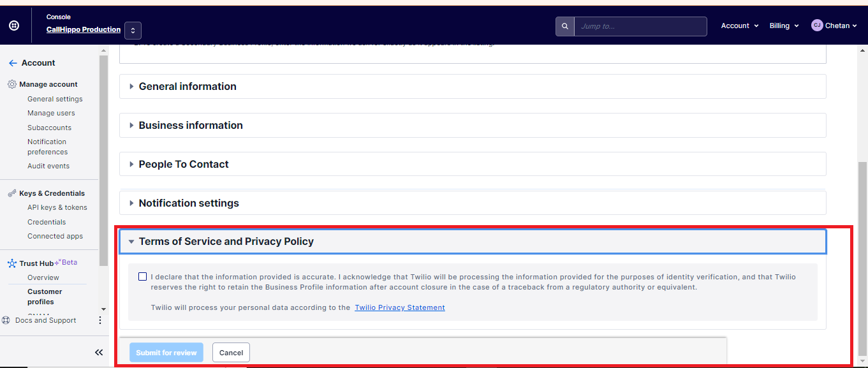Open the Account dropdown in header

(740, 26)
